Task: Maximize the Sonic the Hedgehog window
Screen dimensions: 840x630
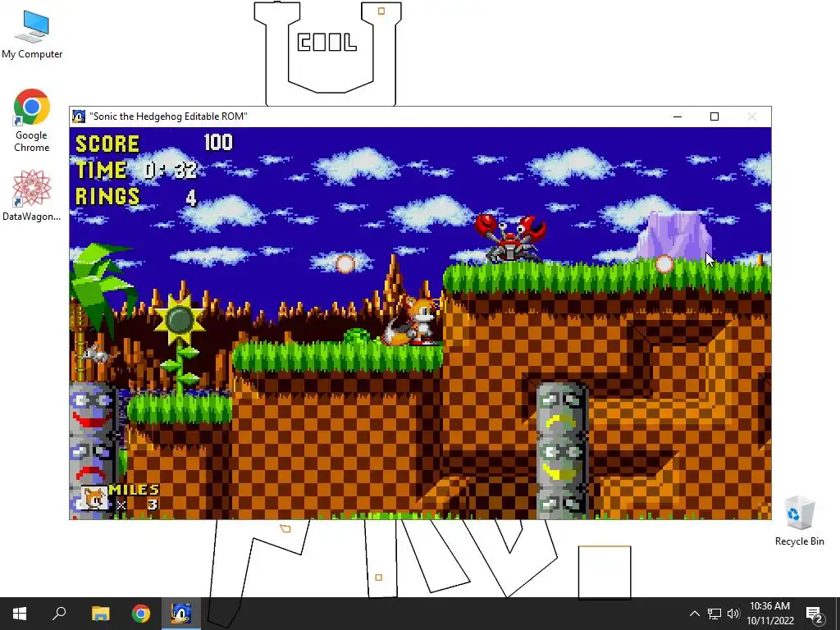Action: [x=714, y=116]
